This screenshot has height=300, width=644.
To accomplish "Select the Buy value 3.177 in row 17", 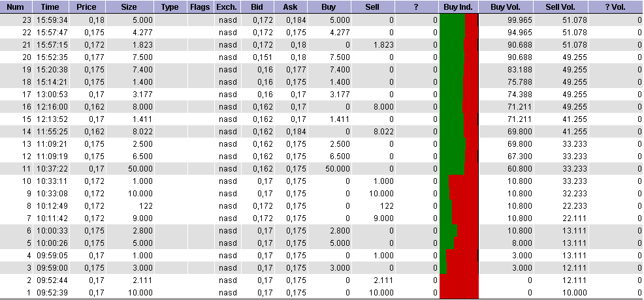I will point(340,95).
